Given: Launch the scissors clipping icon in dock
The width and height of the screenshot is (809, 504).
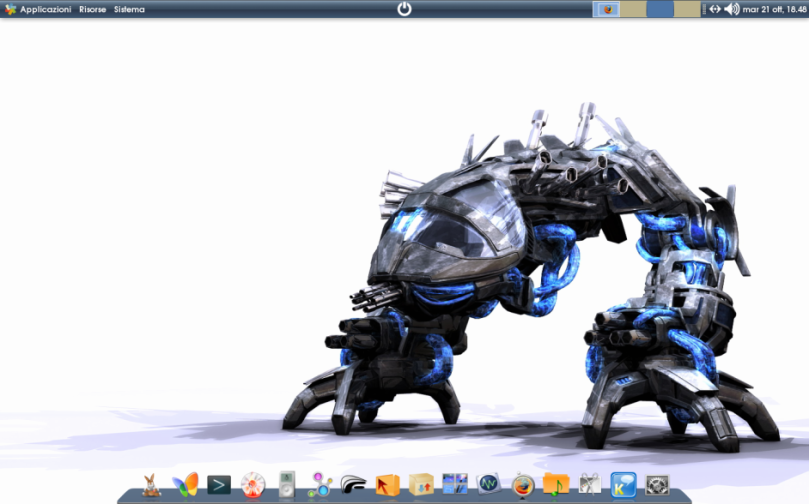Looking at the screenshot, I should pos(590,485).
